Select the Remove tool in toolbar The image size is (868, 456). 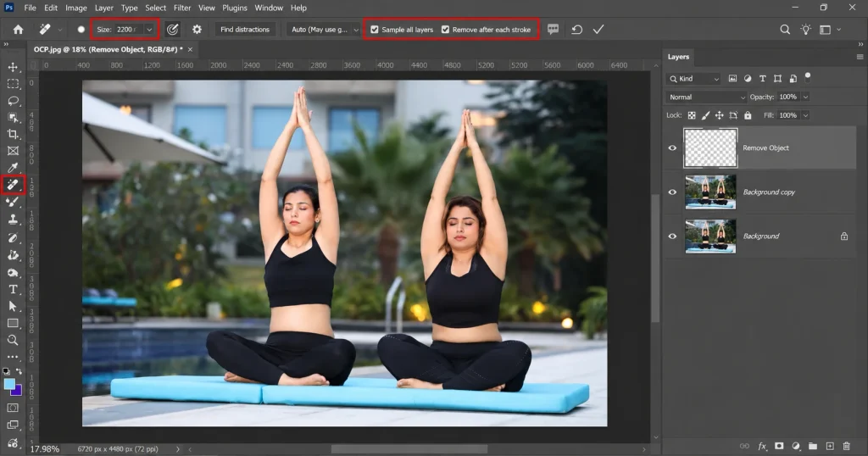[13, 185]
